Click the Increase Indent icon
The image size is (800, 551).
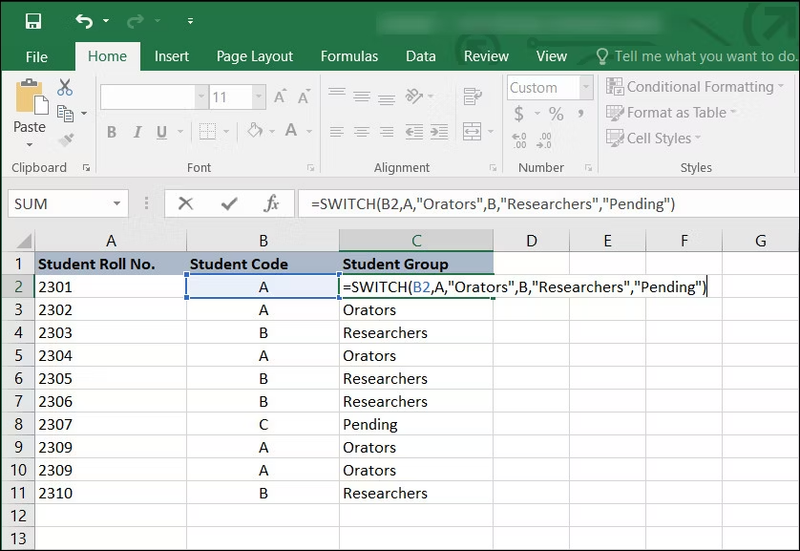tap(439, 132)
